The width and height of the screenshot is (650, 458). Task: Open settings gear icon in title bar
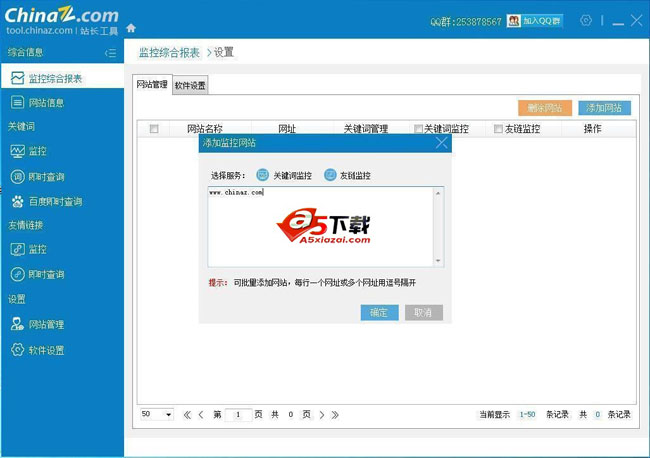[586, 20]
